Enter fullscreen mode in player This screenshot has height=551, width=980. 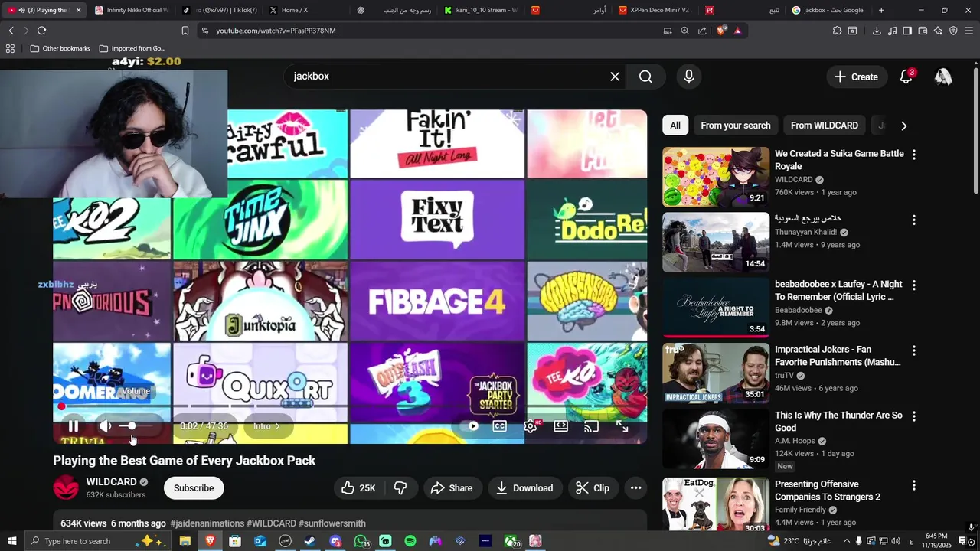[622, 426]
